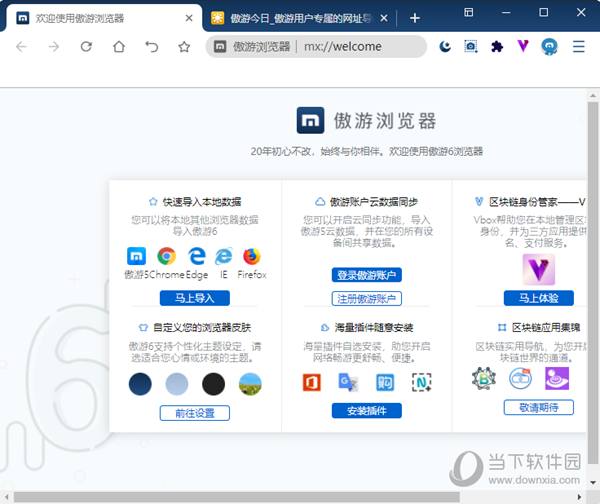Image resolution: width=600 pixels, height=504 pixels.
Task: Click the tab layout icon in title bar
Action: (469, 13)
